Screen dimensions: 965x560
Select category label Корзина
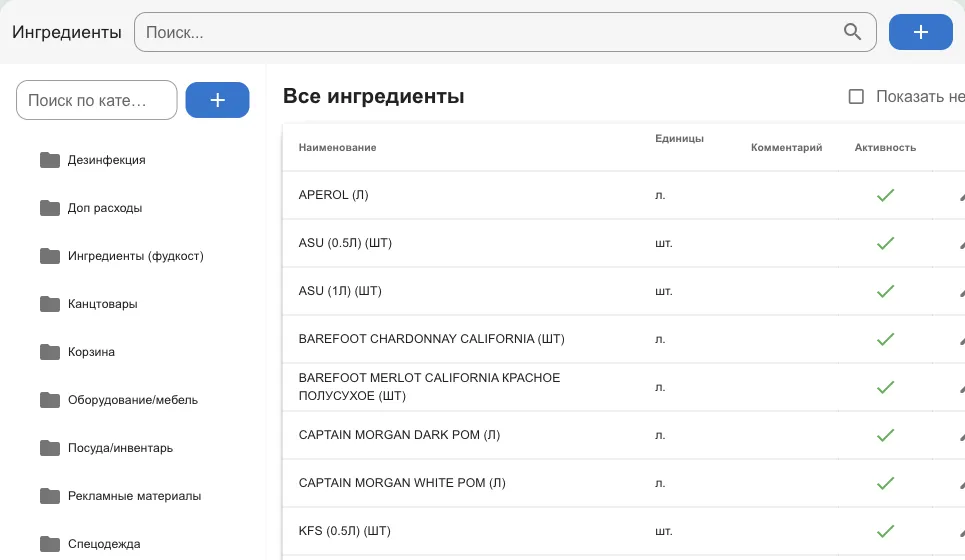coord(91,352)
